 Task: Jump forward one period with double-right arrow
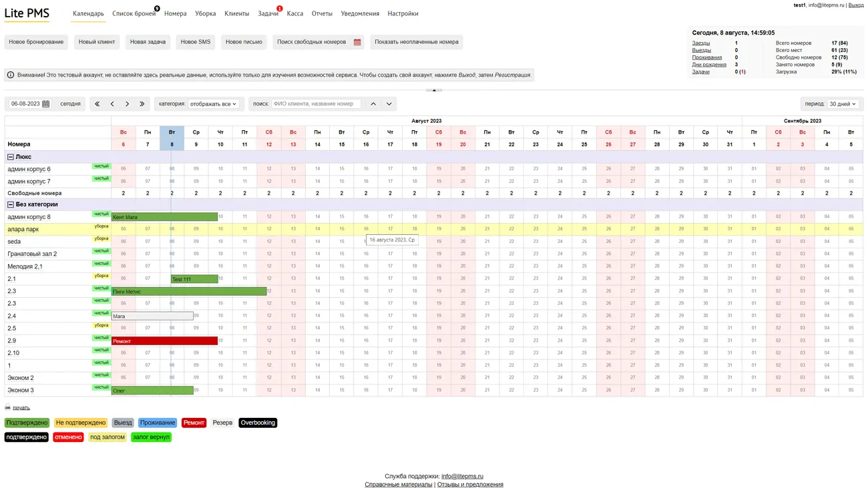142,104
